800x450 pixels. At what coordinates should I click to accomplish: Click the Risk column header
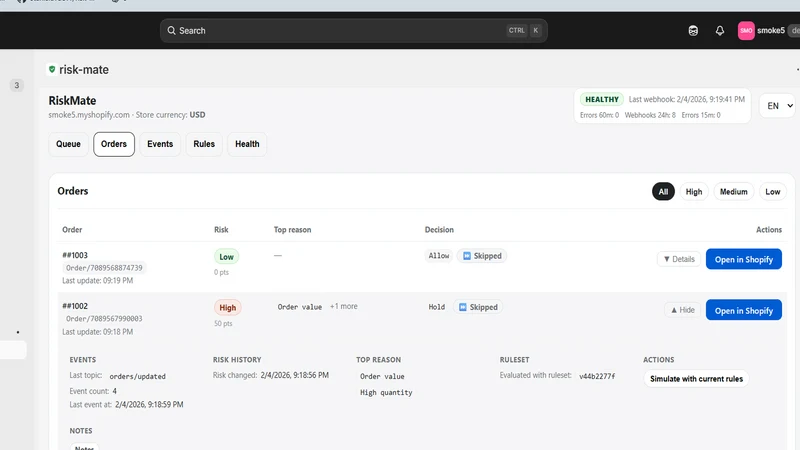[x=221, y=230]
